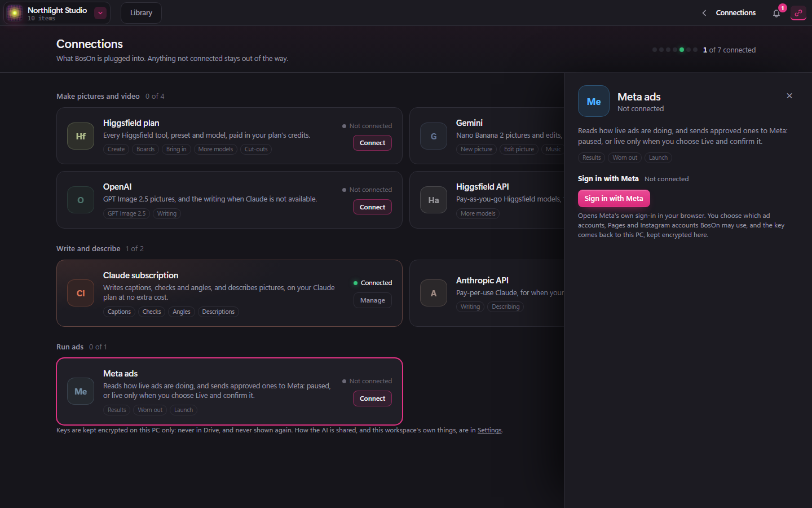Click the Checks tag
This screenshot has height=508, width=812.
152,312
